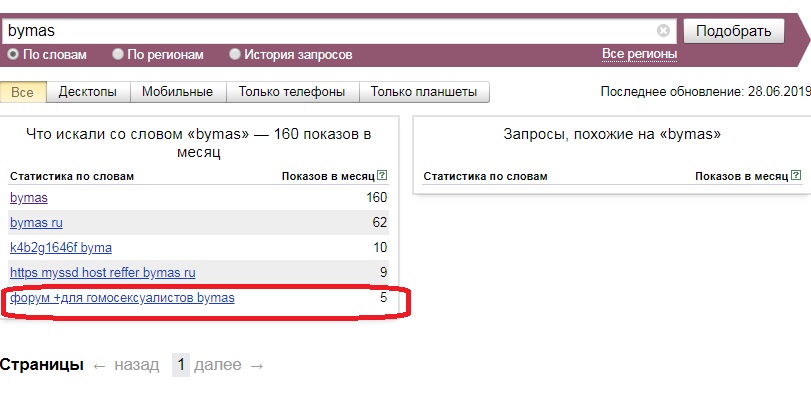811x398 pixels.
Task: Select the По словам radio button
Action: (12, 54)
